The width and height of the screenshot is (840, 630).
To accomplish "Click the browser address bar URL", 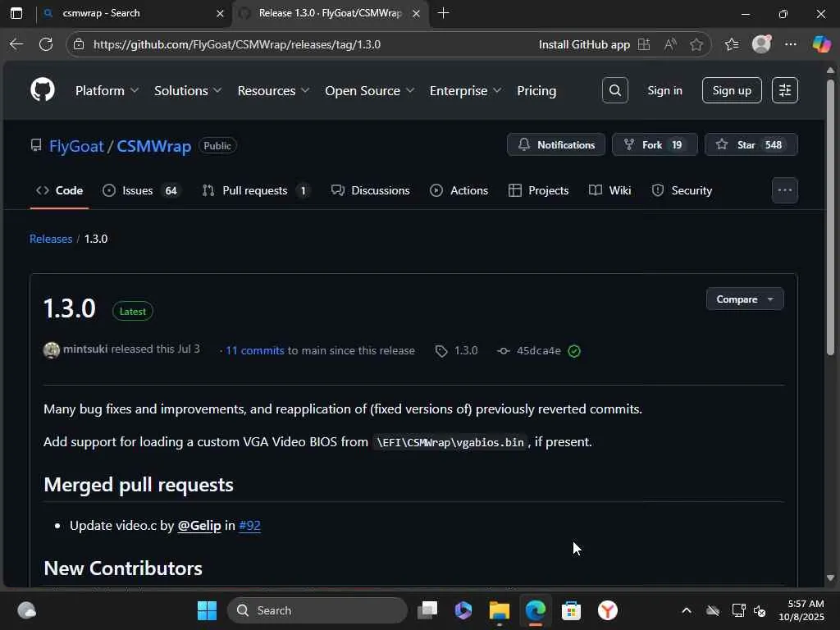I will pos(237,44).
